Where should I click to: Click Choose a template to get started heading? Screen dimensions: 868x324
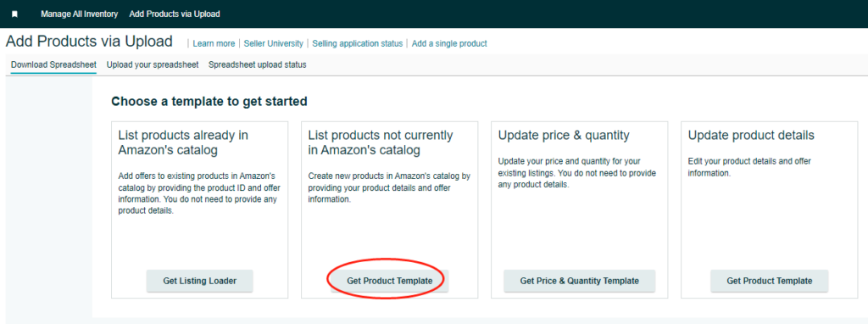coord(209,102)
